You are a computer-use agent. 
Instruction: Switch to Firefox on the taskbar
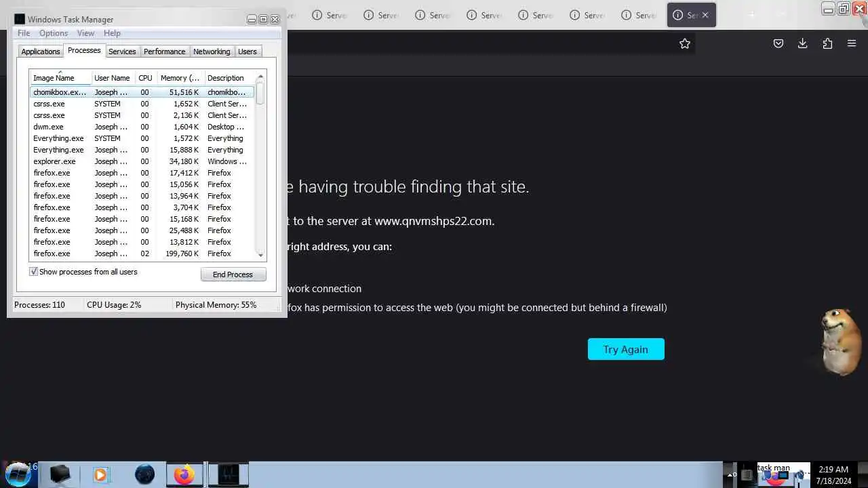(184, 474)
